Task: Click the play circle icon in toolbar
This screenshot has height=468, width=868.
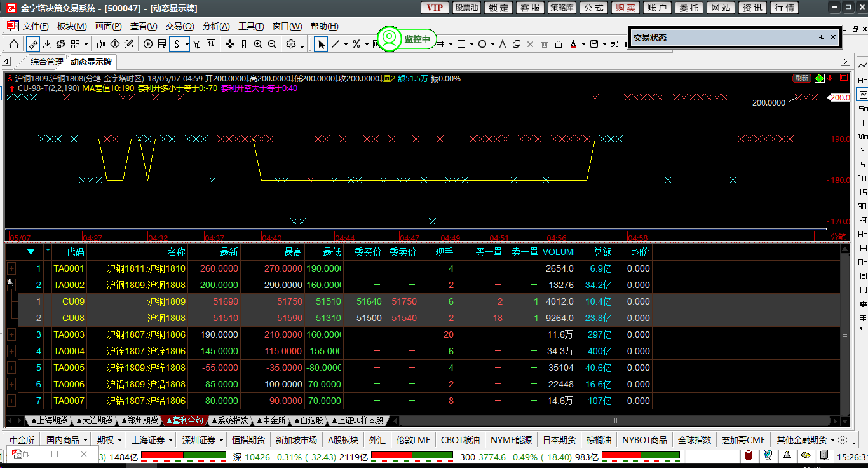Action: point(148,44)
